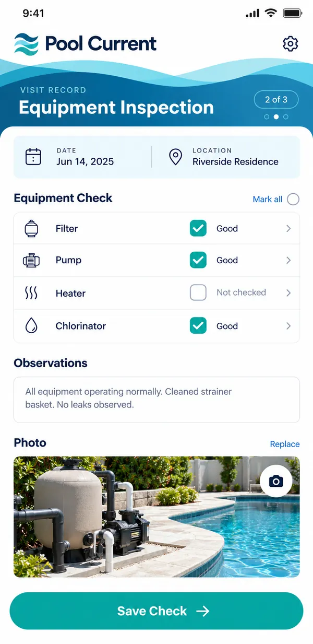Check the Heater checkbox
The width and height of the screenshot is (313, 644).
pos(198,292)
